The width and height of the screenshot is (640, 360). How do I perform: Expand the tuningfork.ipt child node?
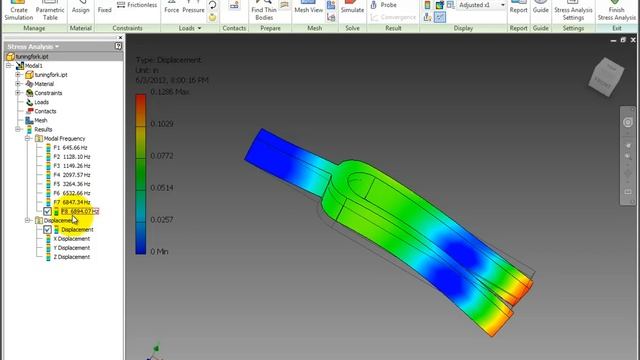(18, 75)
